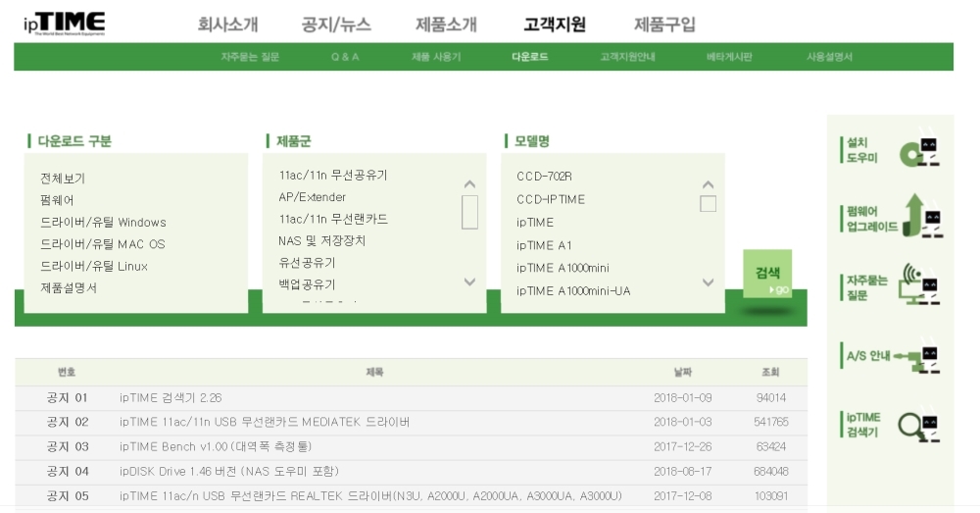Click the 번호 column header
This screenshot has height=513, width=980.
tap(67, 372)
